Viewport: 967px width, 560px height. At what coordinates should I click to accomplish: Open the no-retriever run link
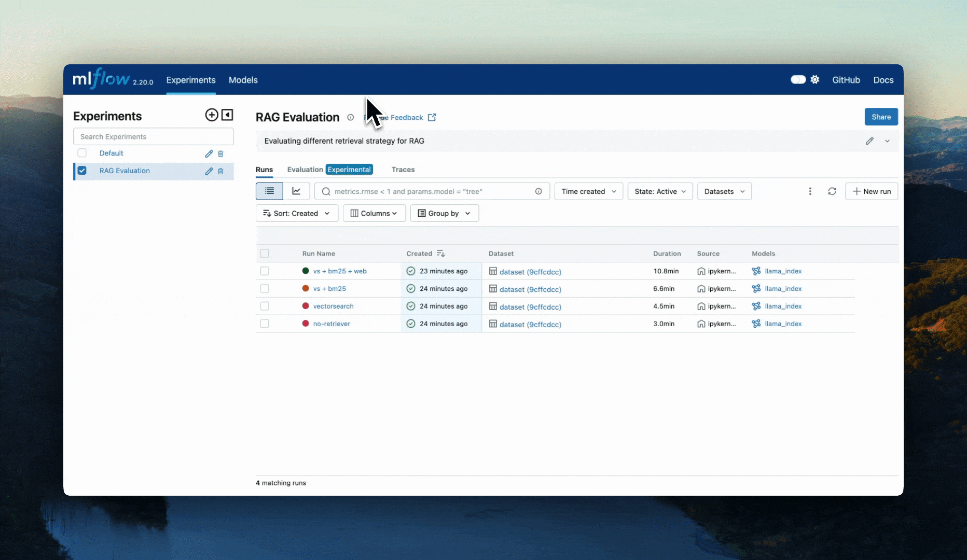tap(331, 324)
